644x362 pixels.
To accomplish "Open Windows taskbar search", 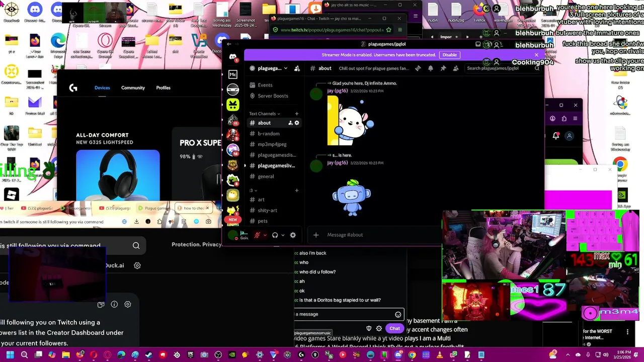I will click(x=24, y=355).
